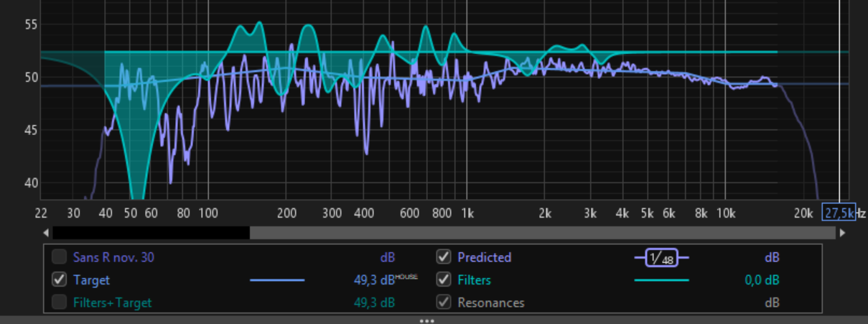
Task: Click the scrollbar right arrow
Action: click(842, 233)
